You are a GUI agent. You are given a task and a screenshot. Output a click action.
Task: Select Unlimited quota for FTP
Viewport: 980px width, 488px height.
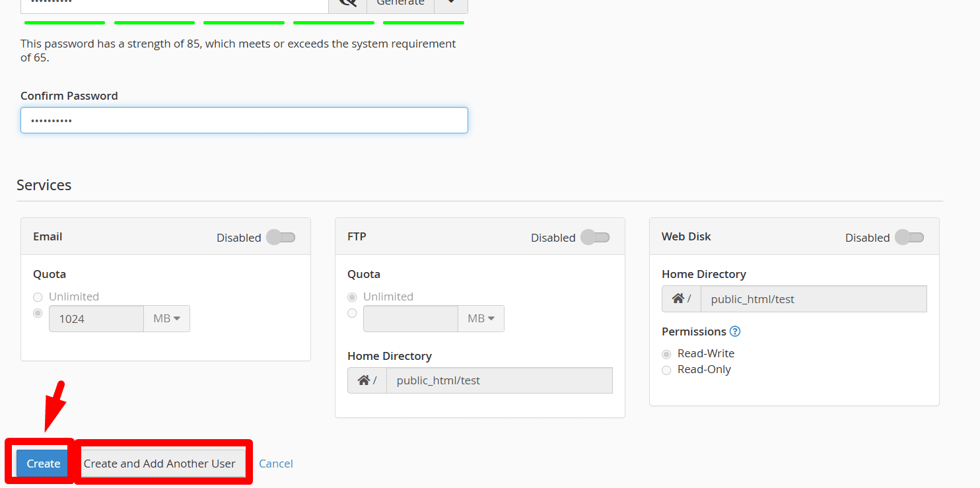click(352, 297)
